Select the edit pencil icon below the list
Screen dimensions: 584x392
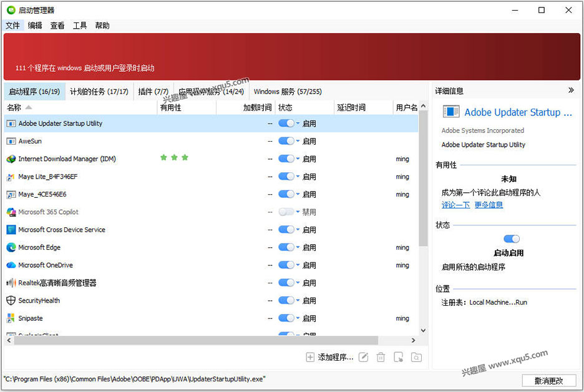tap(364, 357)
